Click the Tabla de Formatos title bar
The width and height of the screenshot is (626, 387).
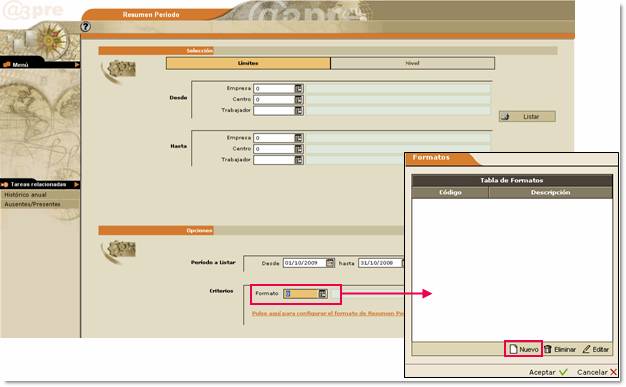click(512, 181)
